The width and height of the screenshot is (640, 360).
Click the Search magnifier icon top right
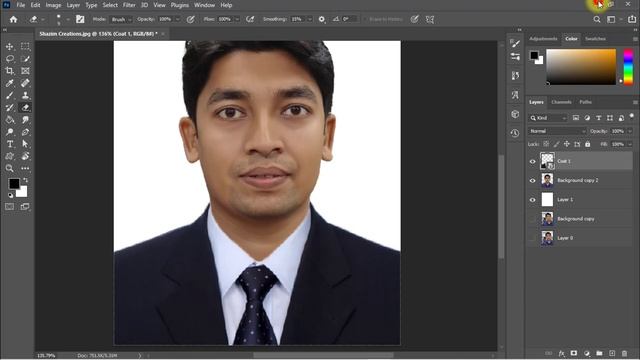[x=597, y=19]
